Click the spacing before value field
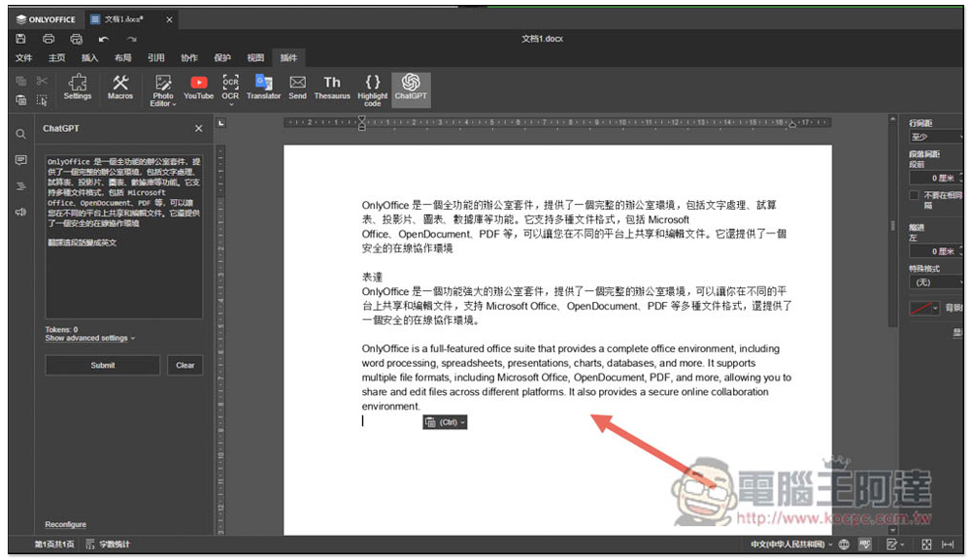The height and width of the screenshot is (560, 971). pyautogui.click(x=934, y=179)
